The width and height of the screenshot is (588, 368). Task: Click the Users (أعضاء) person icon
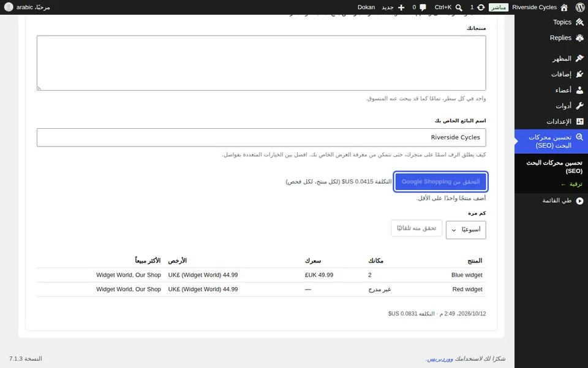pos(580,90)
